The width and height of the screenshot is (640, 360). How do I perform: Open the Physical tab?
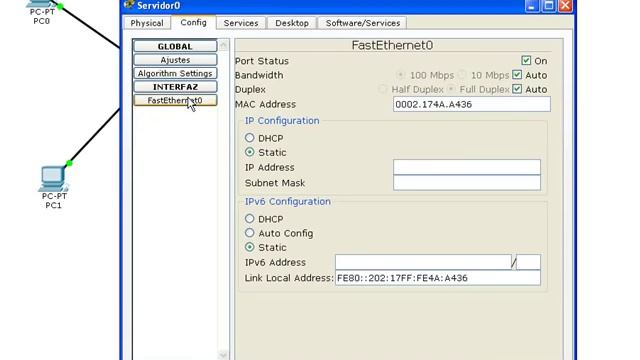pos(147,23)
